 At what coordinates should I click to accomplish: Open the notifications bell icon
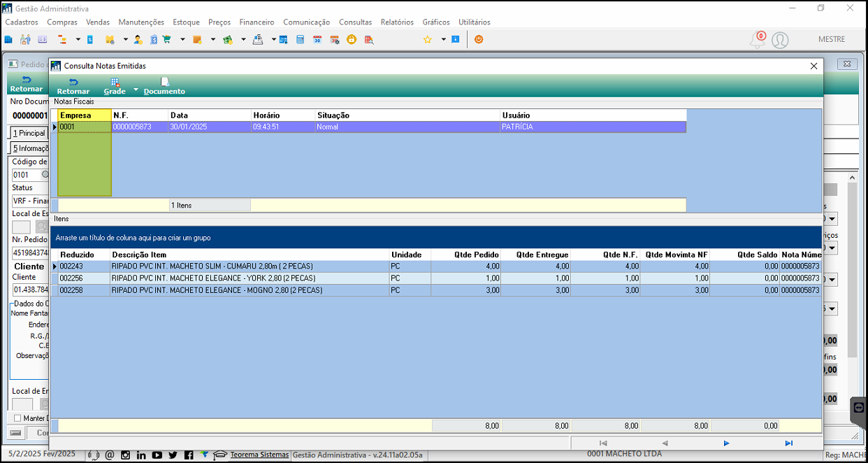coord(758,40)
